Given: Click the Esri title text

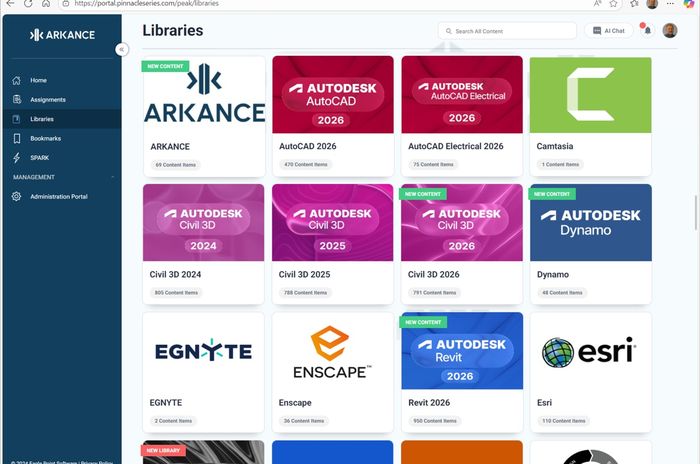Looking at the screenshot, I should tap(544, 403).
